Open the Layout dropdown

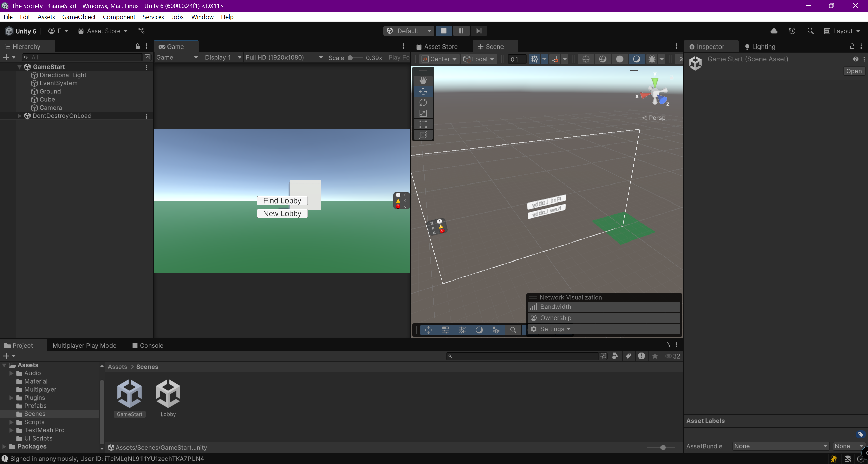pos(842,31)
